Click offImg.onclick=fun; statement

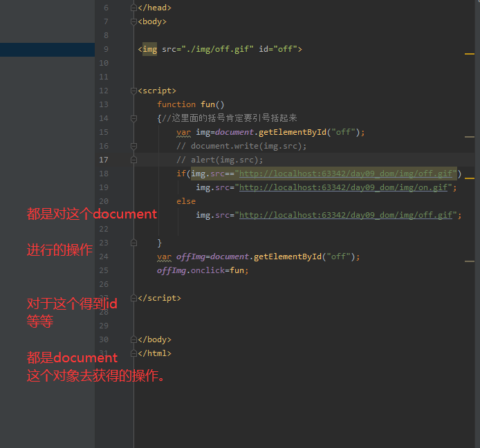(203, 270)
